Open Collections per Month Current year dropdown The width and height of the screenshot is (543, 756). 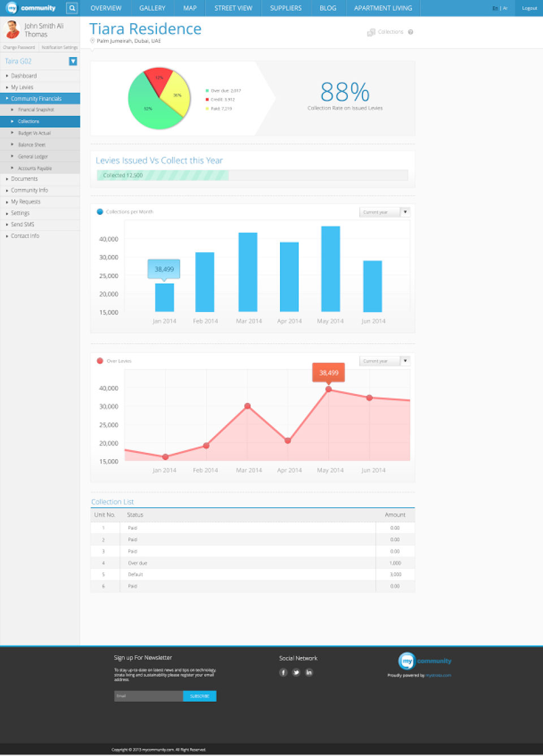(x=385, y=212)
